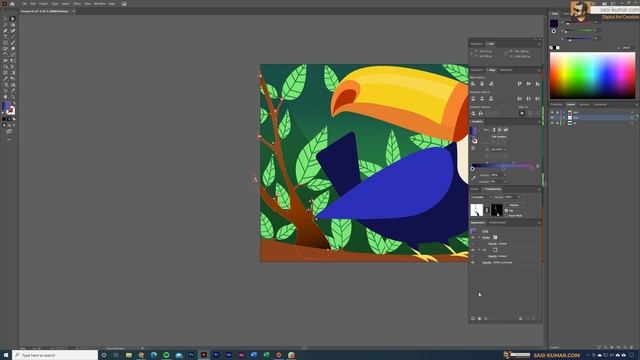
Task: Toggle visibility of Fill in Appearance panel
Action: pyautogui.click(x=473, y=250)
